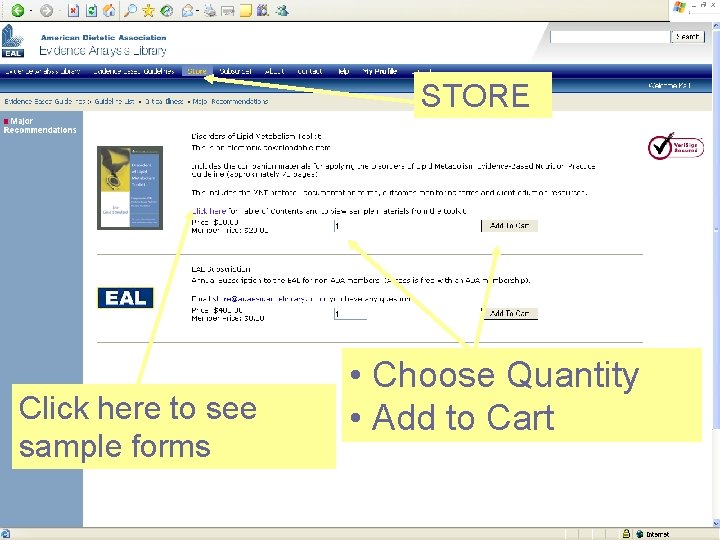Click the vertical scrollbar up arrow

[717, 26]
